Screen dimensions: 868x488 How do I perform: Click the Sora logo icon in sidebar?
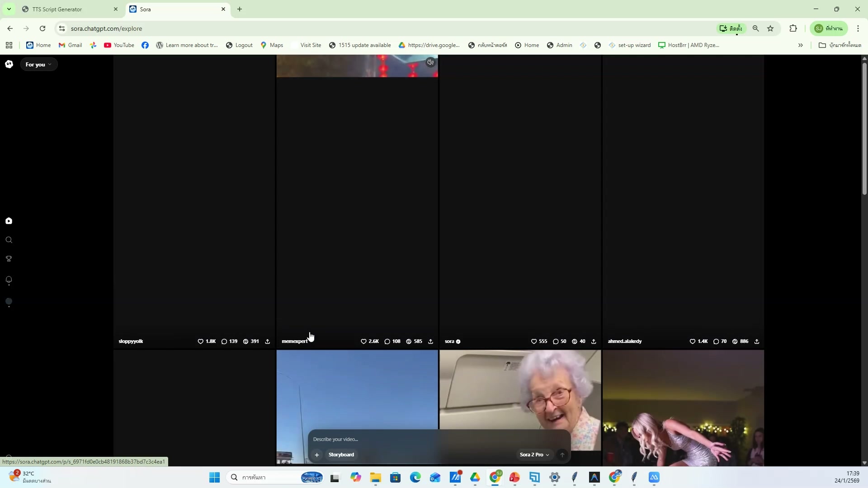click(9, 64)
